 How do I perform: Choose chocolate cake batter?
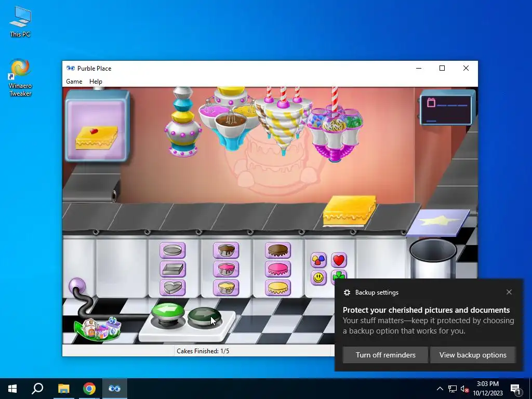pos(226,250)
